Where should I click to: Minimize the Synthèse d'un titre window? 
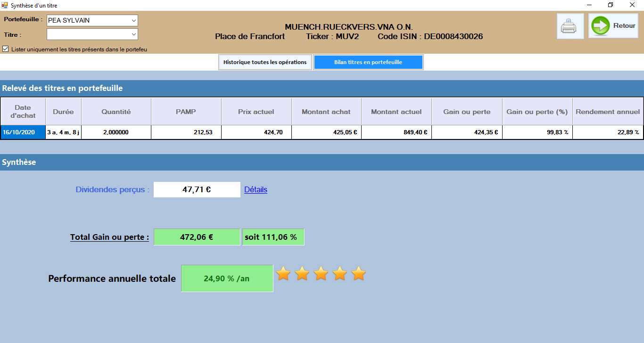pos(589,5)
